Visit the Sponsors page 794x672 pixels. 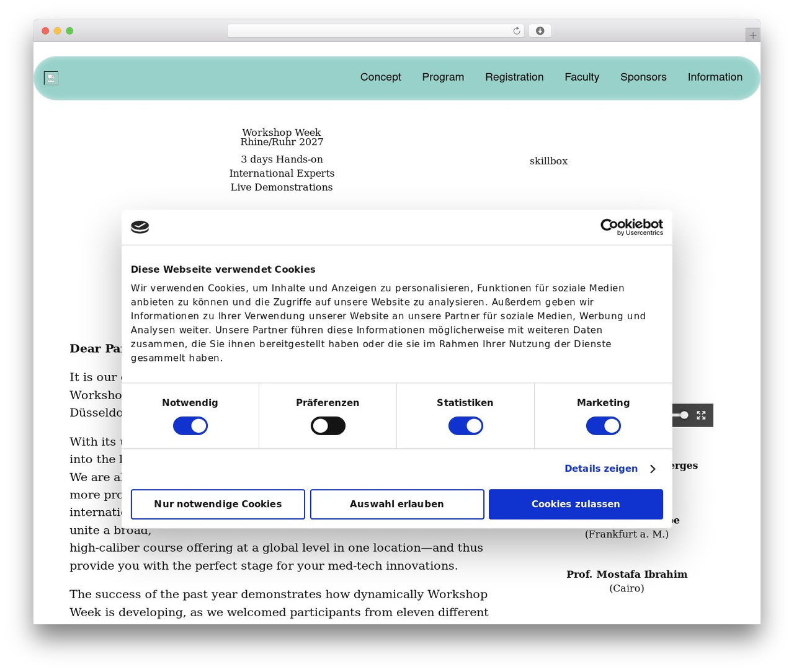coord(643,77)
